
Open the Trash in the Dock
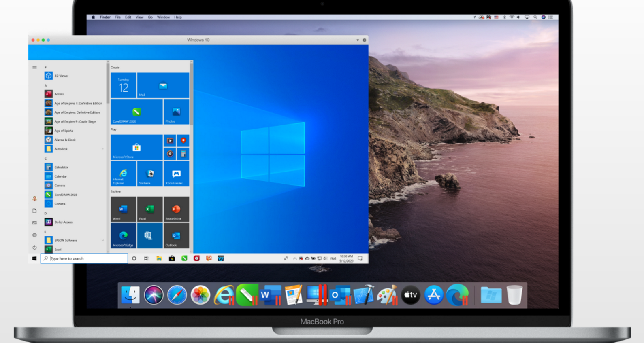pos(514,295)
